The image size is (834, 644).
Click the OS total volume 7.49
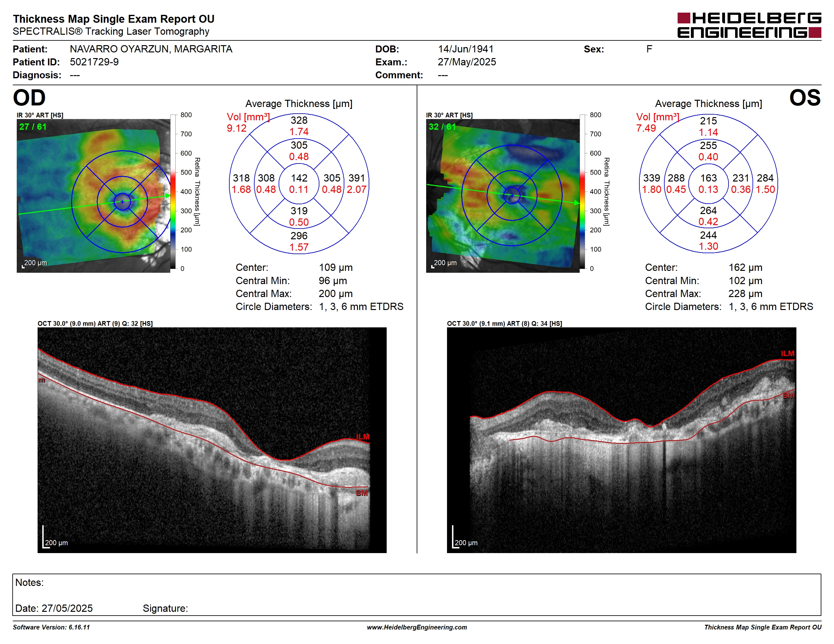click(646, 128)
